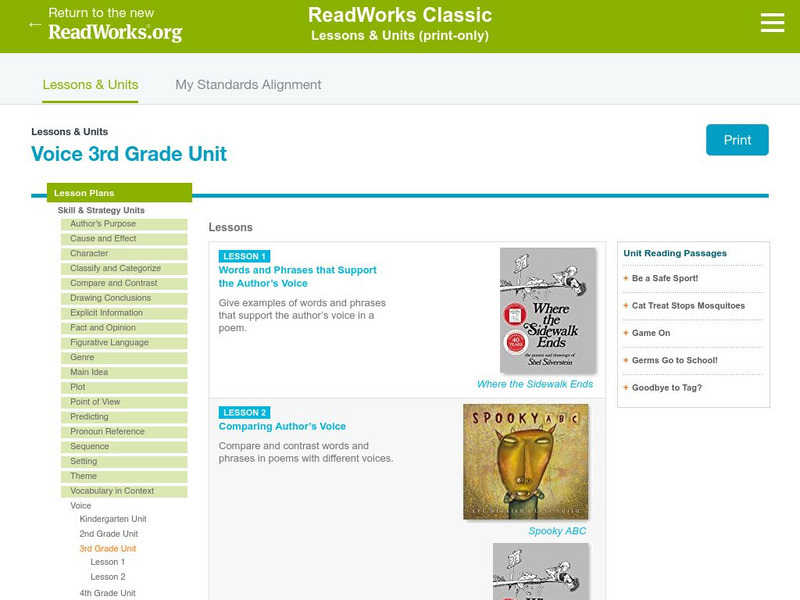This screenshot has height=600, width=800.
Task: Open Fact and Opinion unit
Action: 124,328
